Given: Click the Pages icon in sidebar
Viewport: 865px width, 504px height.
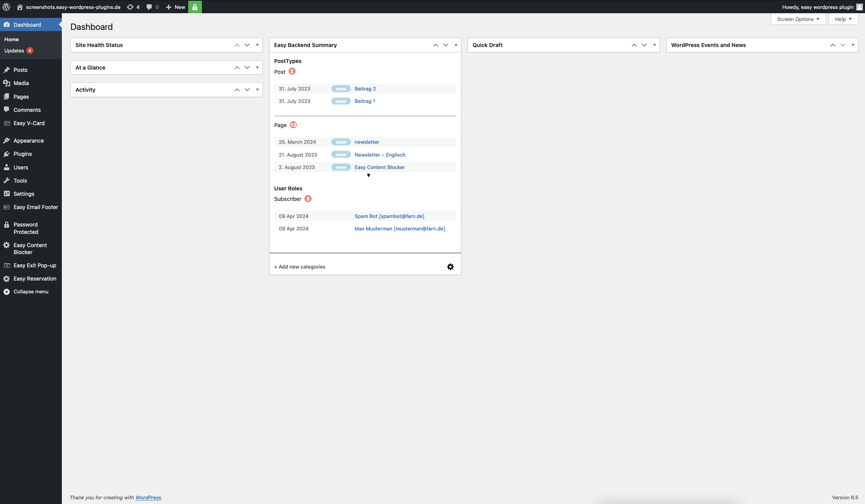Looking at the screenshot, I should click(7, 97).
